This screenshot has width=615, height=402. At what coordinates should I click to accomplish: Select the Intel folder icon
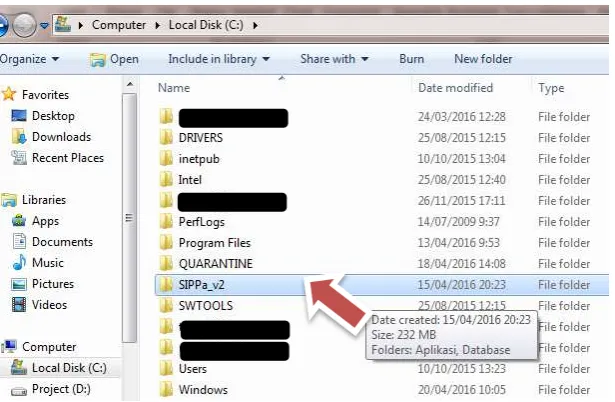tap(166, 180)
